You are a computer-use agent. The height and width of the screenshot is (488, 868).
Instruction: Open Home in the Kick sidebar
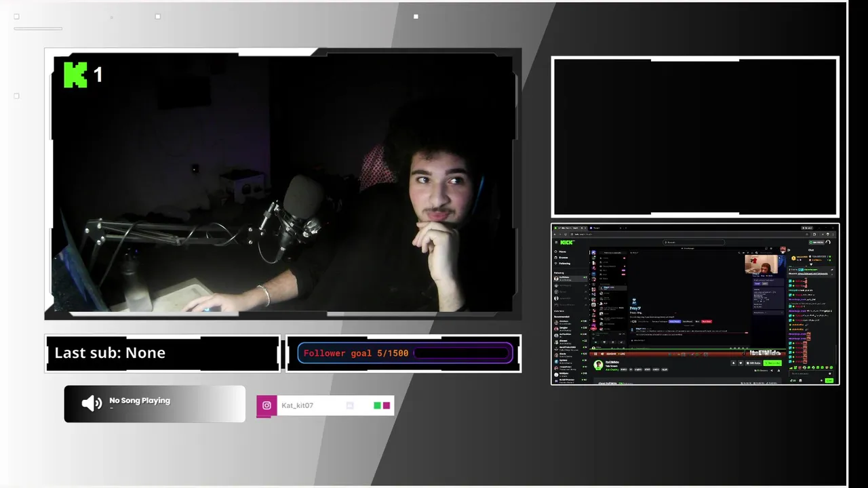click(x=561, y=251)
